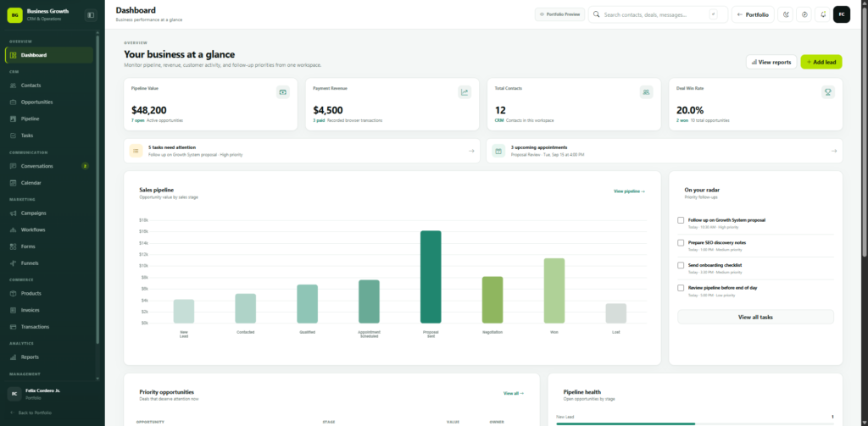The image size is (868, 426).
Task: Click the main page vertical scrollbar
Action: [865, 130]
